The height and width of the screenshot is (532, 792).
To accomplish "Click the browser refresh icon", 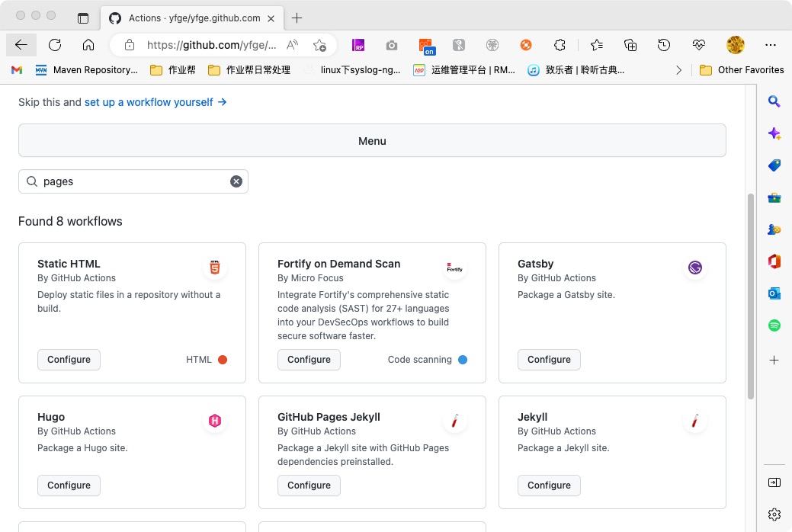I will coord(55,45).
